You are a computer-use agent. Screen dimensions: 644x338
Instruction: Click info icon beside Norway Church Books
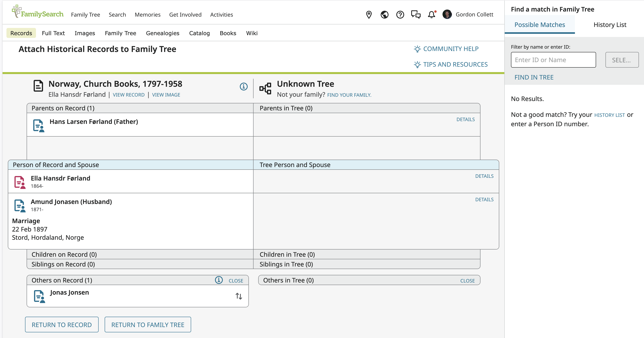[x=244, y=87]
